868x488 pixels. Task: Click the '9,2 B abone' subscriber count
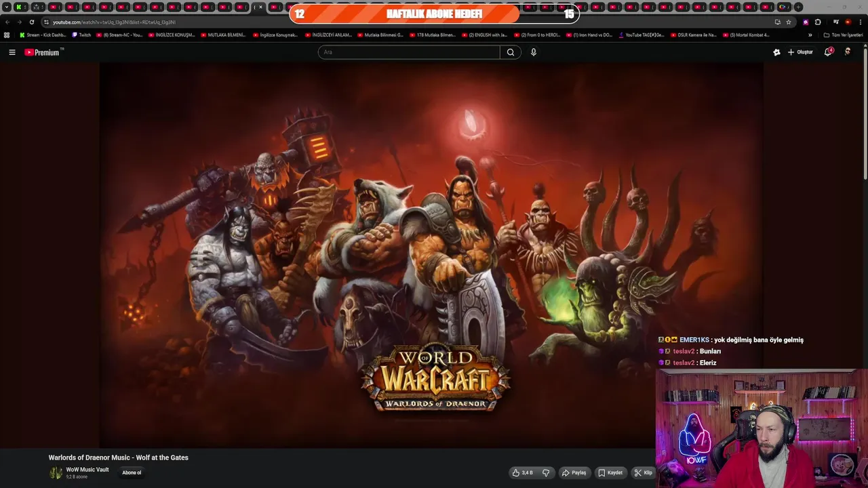point(77,477)
